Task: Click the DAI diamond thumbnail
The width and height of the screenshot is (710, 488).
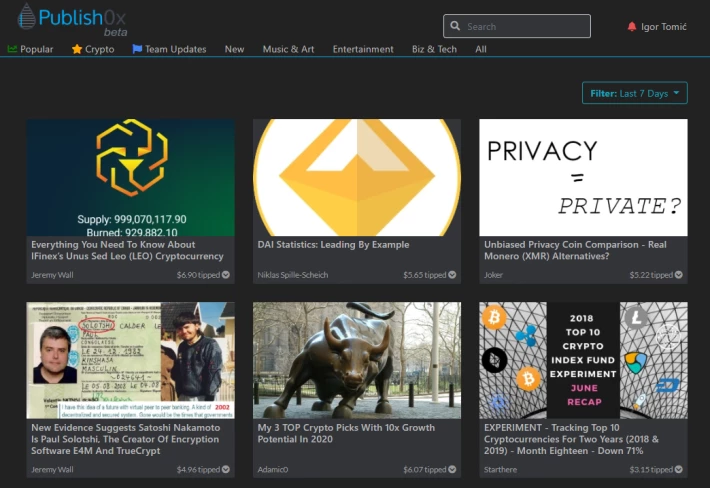Action: click(x=357, y=177)
